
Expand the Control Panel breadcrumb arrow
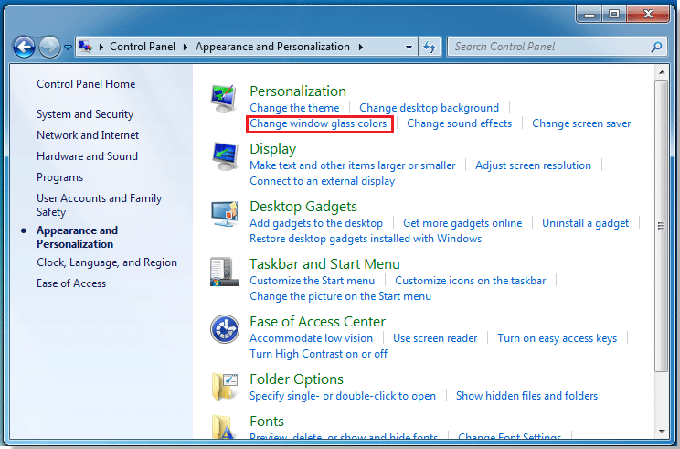pos(188,47)
